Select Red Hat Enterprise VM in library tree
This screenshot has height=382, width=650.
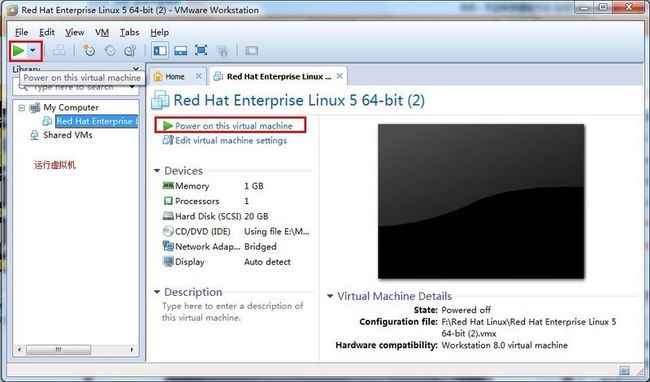pos(97,121)
